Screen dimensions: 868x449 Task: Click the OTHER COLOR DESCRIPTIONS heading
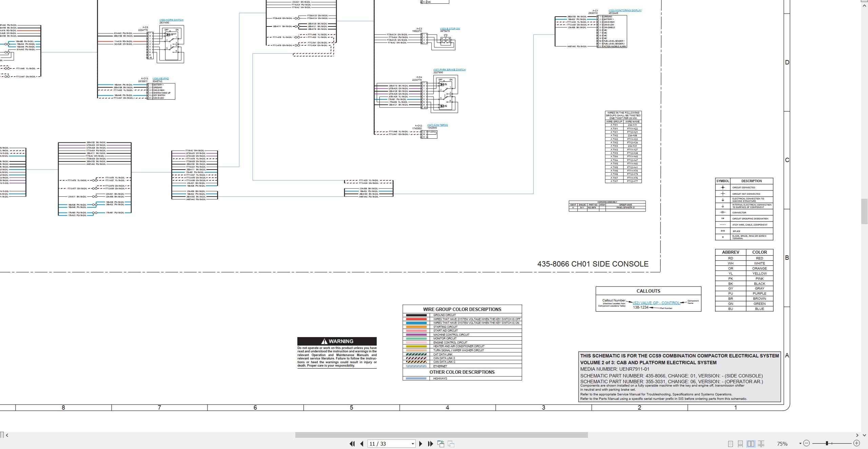462,372
